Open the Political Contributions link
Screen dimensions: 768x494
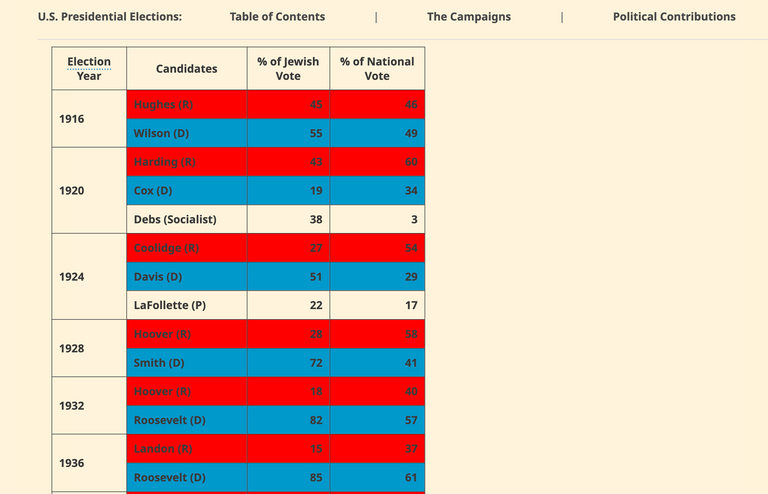[674, 17]
